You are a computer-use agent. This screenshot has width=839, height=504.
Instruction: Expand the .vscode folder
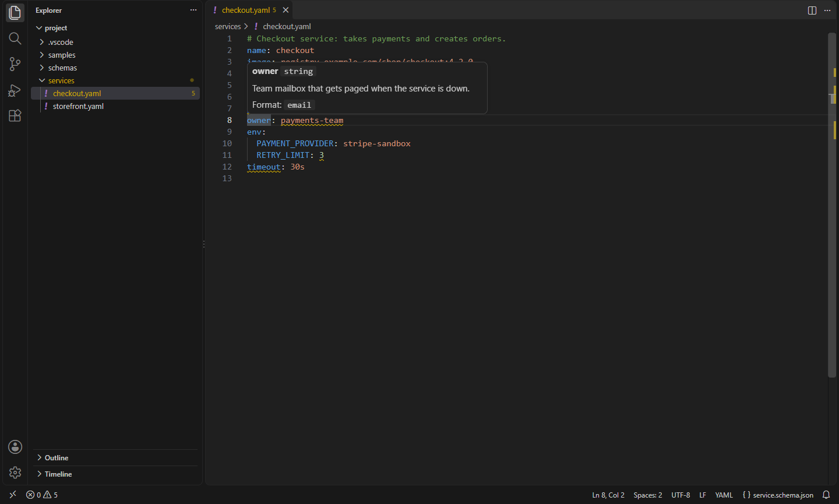tap(117, 42)
